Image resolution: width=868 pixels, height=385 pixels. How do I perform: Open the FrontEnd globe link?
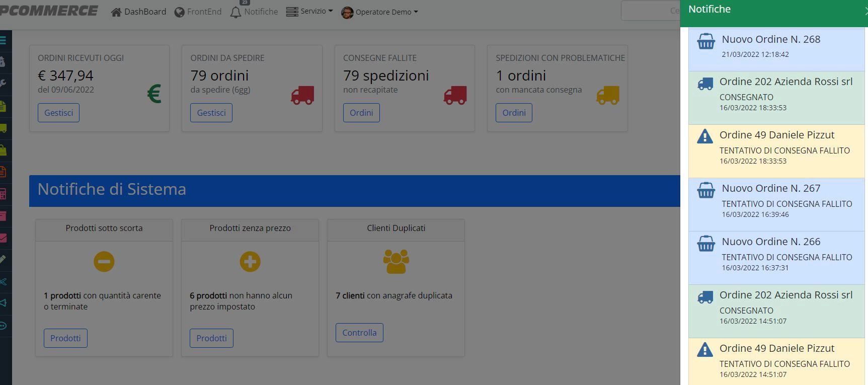tap(198, 12)
